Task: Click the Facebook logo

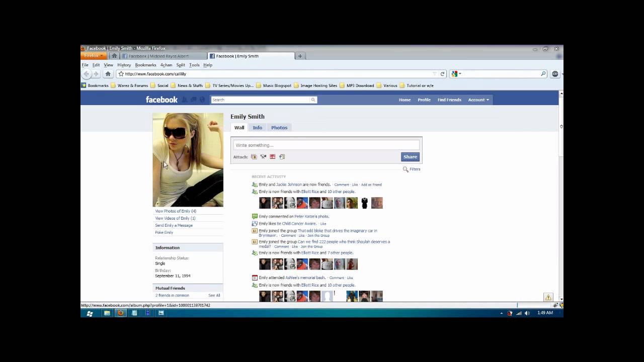Action: 162,100
